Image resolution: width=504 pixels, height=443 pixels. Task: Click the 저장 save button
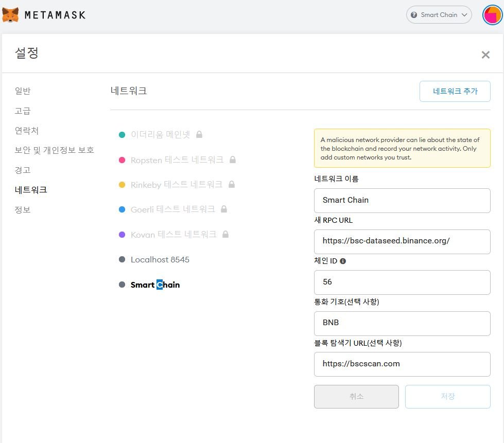pos(448,397)
